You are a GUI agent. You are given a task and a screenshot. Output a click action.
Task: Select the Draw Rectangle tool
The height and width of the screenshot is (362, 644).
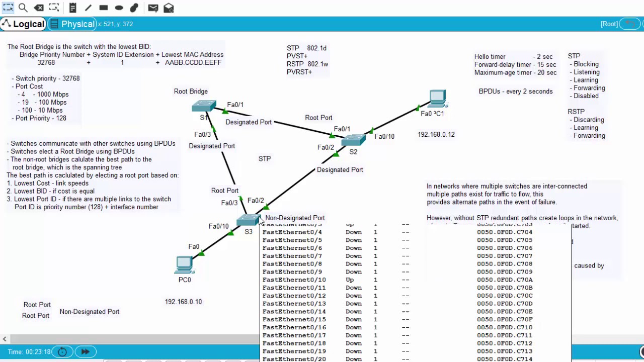point(104,8)
